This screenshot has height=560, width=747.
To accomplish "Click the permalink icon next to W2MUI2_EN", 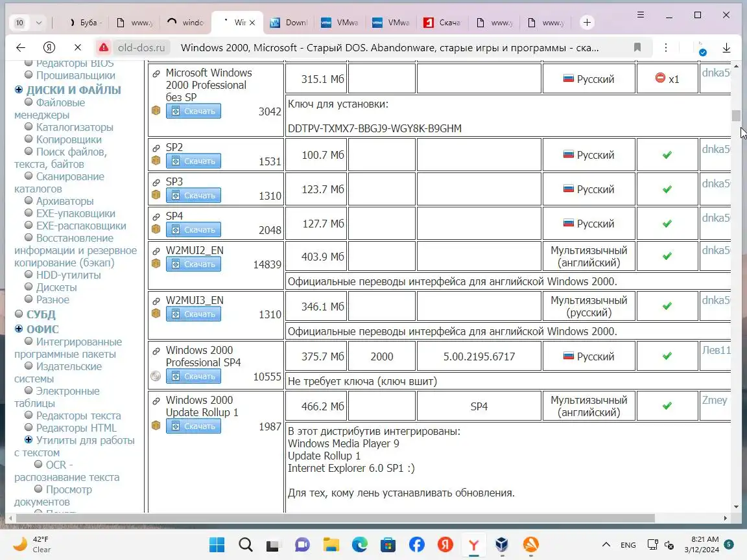I will tap(156, 251).
